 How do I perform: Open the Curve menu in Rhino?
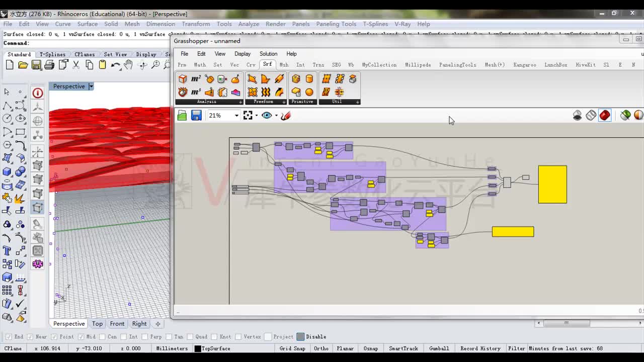pyautogui.click(x=63, y=24)
